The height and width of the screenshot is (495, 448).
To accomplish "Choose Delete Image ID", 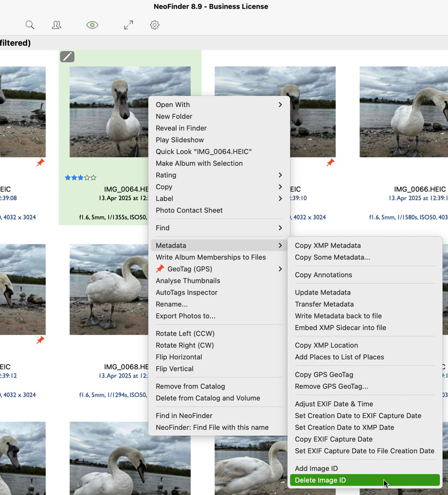I will (x=320, y=480).
